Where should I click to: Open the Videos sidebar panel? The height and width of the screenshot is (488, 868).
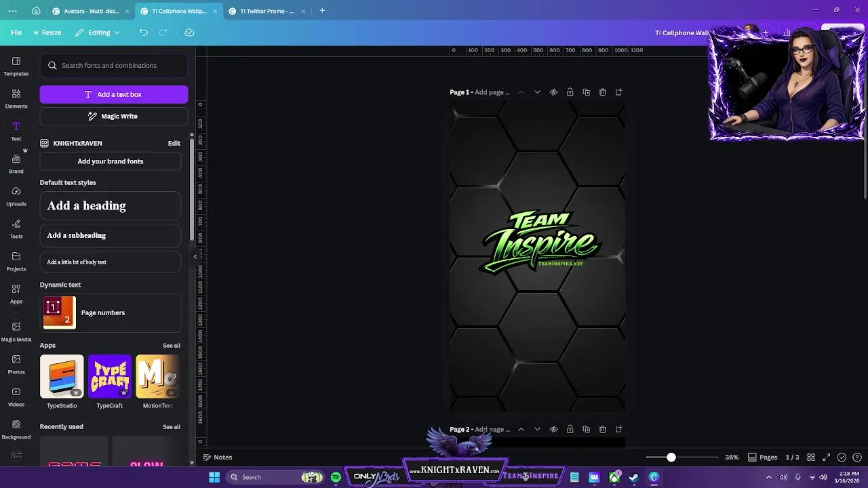click(x=16, y=396)
